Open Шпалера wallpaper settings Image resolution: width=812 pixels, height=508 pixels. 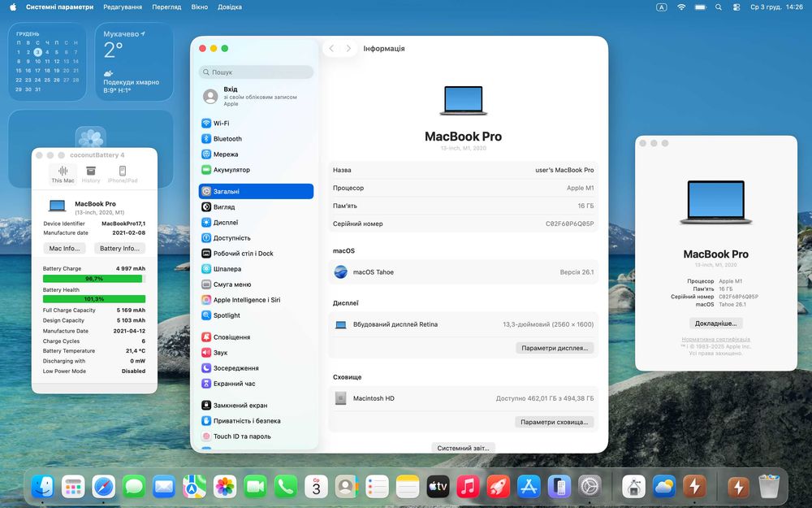[256, 269]
